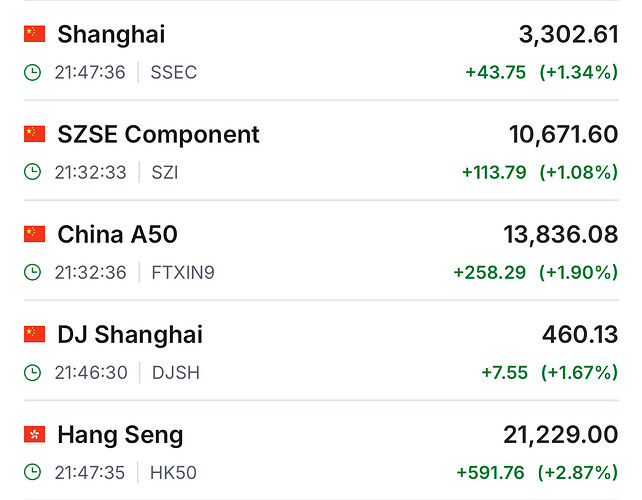Click the clock icon under SZSE Component
This screenshot has width=642, height=500.
point(33,172)
